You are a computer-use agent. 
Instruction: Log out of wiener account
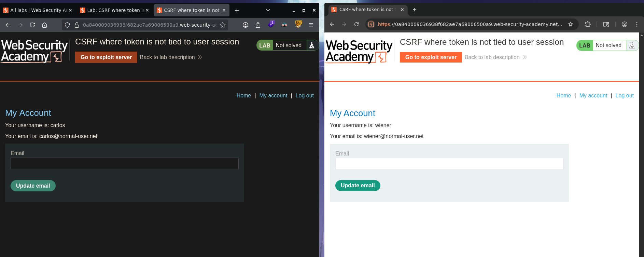(x=625, y=96)
